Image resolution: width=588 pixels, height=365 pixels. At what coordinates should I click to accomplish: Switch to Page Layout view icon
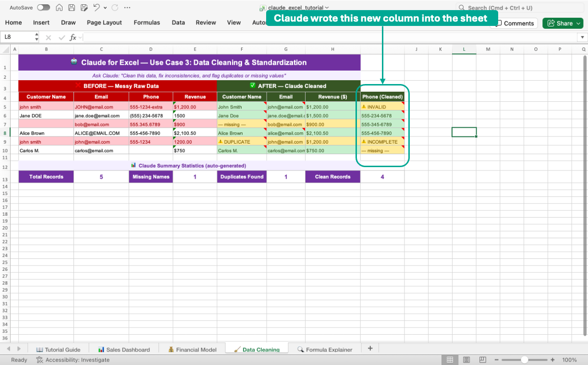(466, 359)
